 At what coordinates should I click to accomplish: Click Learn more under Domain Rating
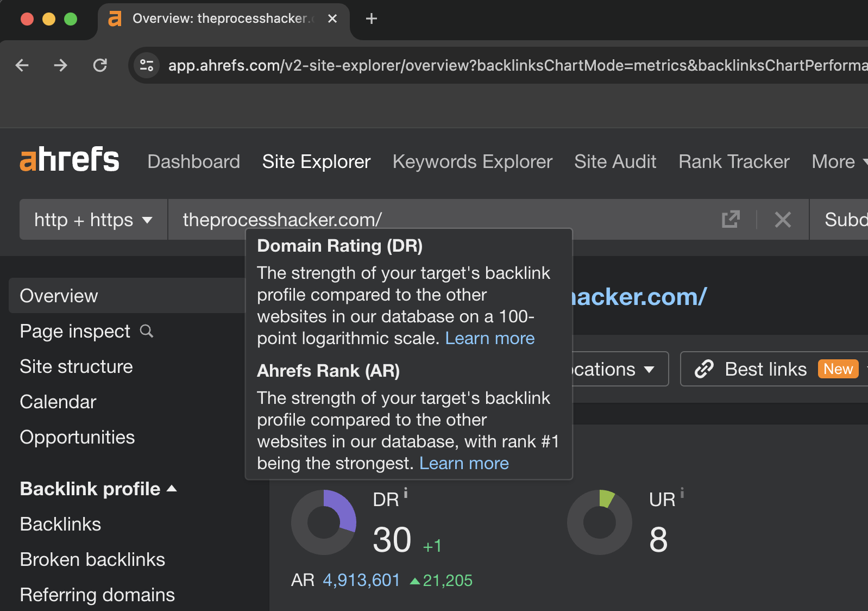pos(490,338)
